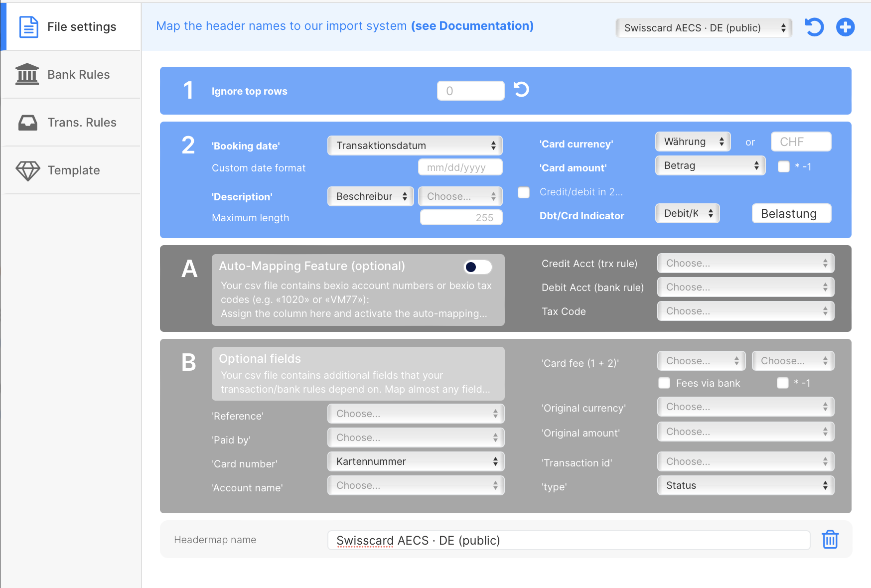This screenshot has height=588, width=871.
Task: Open the Card currency Währung dropdown
Action: coord(693,142)
